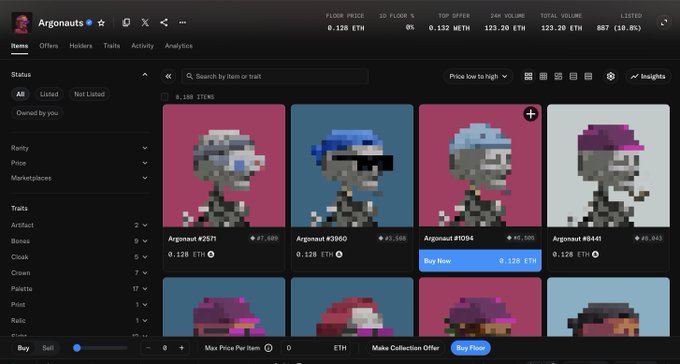Filter by Listed status
The width and height of the screenshot is (680, 364).
coord(49,94)
